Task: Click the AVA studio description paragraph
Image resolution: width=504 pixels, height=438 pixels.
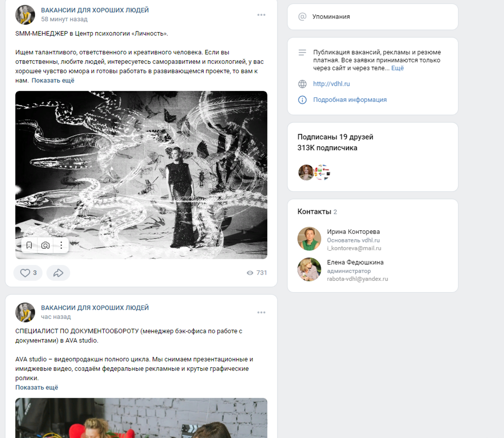Action: tap(134, 369)
